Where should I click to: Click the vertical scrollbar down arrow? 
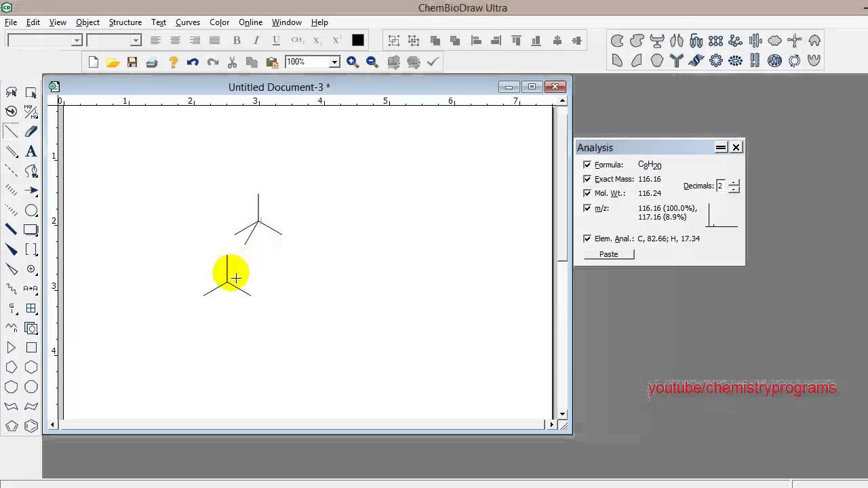[x=562, y=413]
